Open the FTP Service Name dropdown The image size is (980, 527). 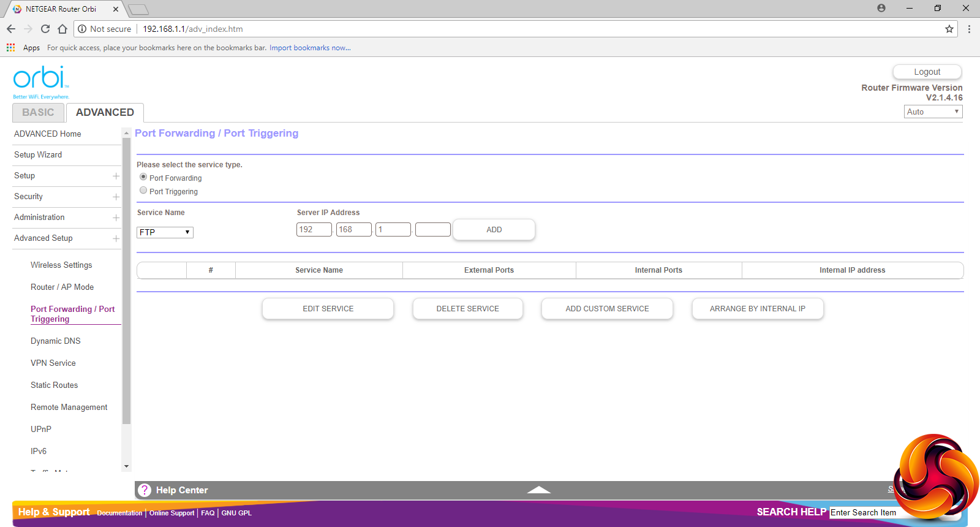(x=165, y=232)
